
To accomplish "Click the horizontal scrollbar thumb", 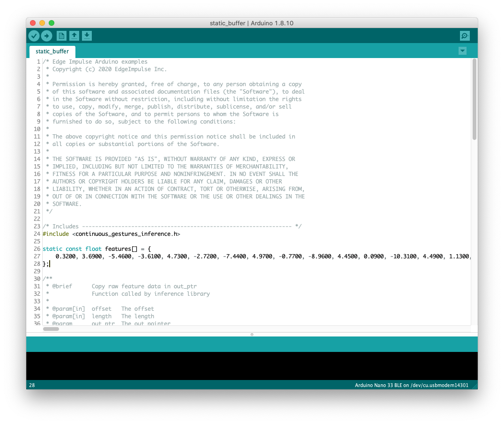I will point(51,329).
